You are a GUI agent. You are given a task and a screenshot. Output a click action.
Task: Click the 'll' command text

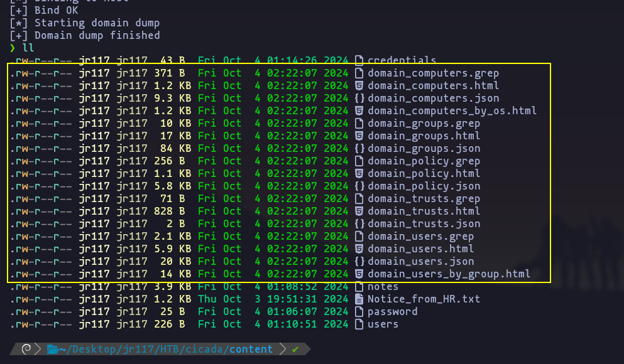28,48
